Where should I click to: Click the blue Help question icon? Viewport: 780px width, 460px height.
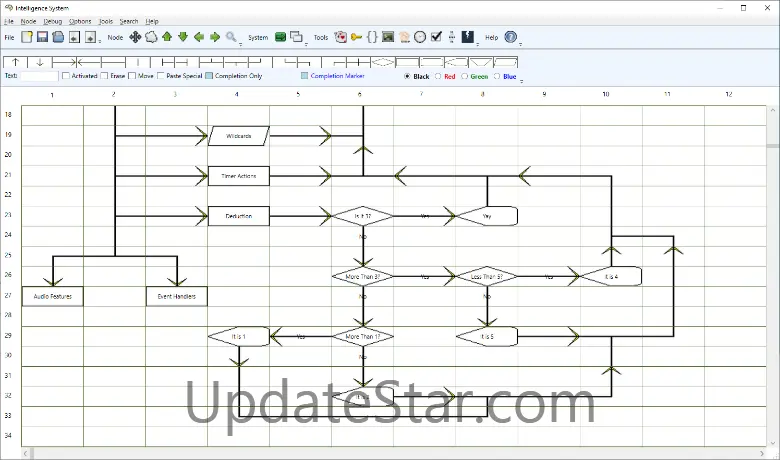pyautogui.click(x=511, y=37)
